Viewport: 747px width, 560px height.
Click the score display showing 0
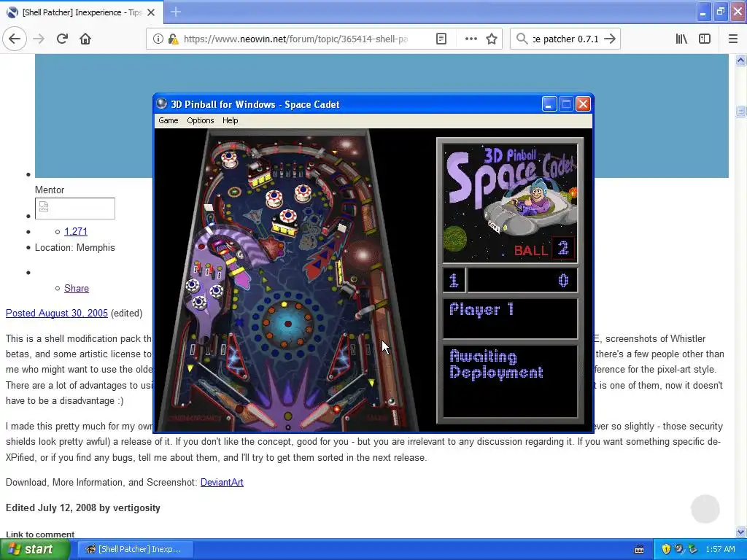522,280
